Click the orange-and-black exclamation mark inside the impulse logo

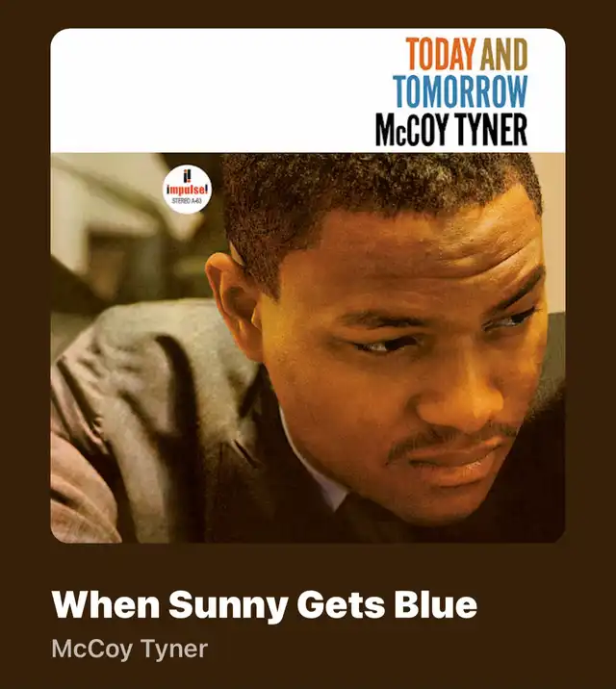click(187, 177)
